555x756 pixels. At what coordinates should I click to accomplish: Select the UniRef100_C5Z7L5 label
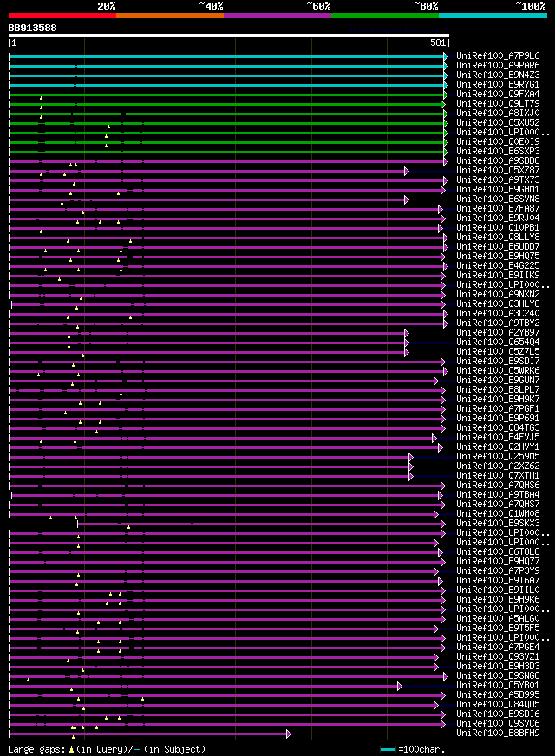(498, 352)
